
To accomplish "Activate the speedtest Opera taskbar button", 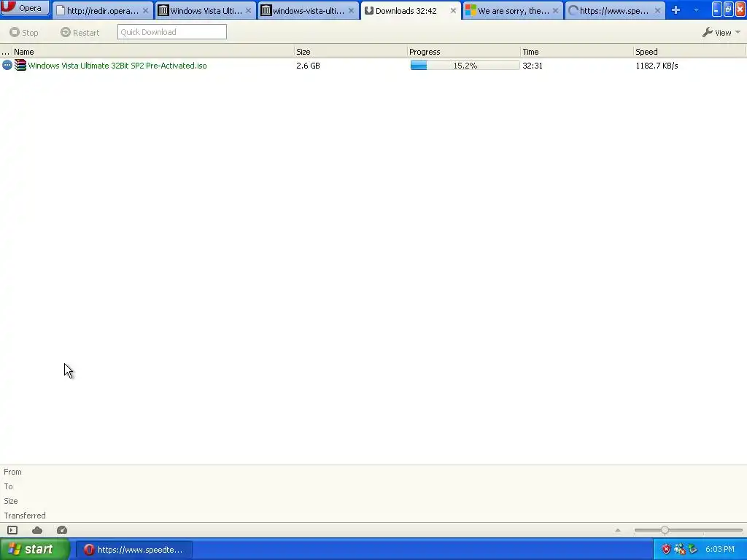I will (x=134, y=550).
